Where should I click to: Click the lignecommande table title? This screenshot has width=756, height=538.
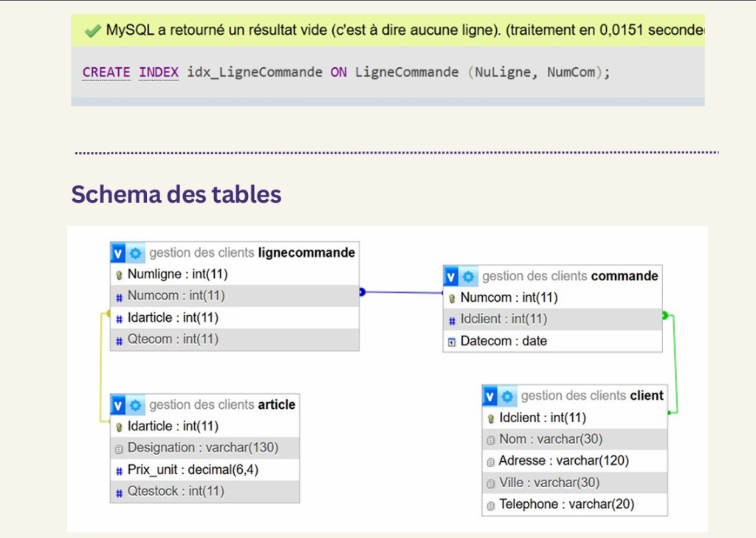click(x=251, y=252)
